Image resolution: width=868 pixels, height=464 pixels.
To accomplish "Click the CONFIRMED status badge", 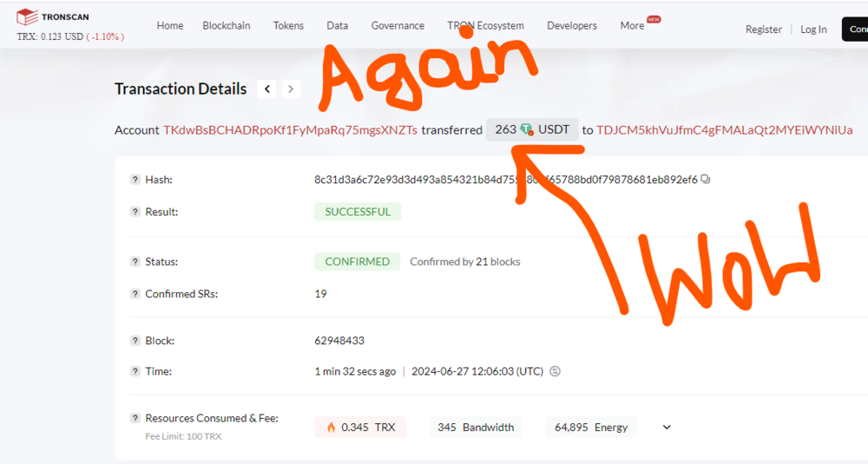I will [357, 262].
